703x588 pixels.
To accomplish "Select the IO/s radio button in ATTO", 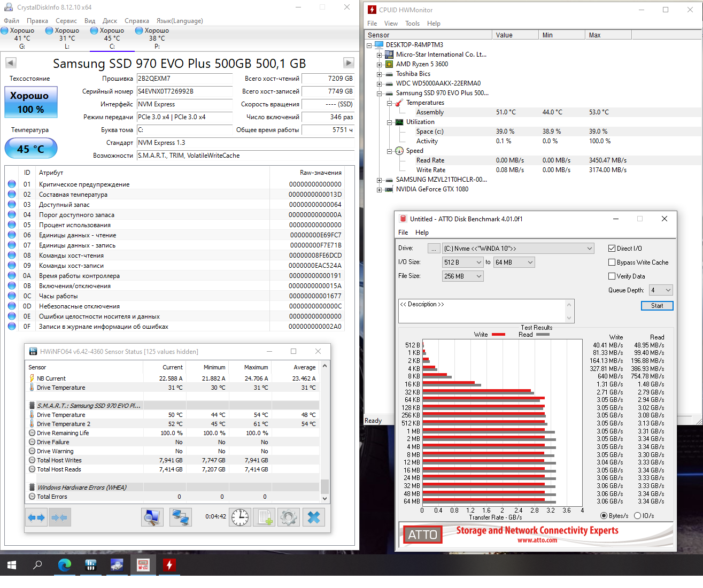I will click(637, 516).
